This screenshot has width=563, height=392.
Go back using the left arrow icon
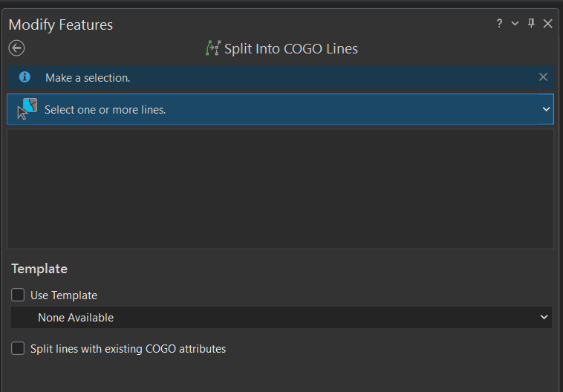pyautogui.click(x=16, y=48)
